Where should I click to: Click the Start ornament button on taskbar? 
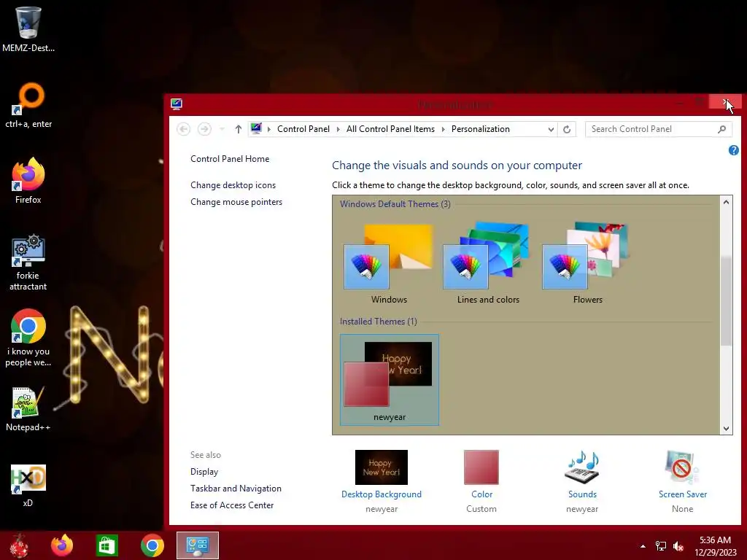coord(19,545)
